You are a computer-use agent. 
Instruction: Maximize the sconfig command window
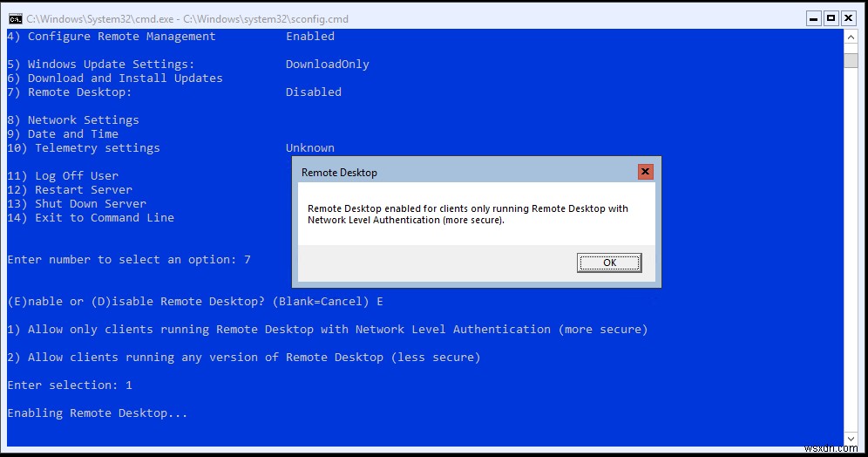831,19
